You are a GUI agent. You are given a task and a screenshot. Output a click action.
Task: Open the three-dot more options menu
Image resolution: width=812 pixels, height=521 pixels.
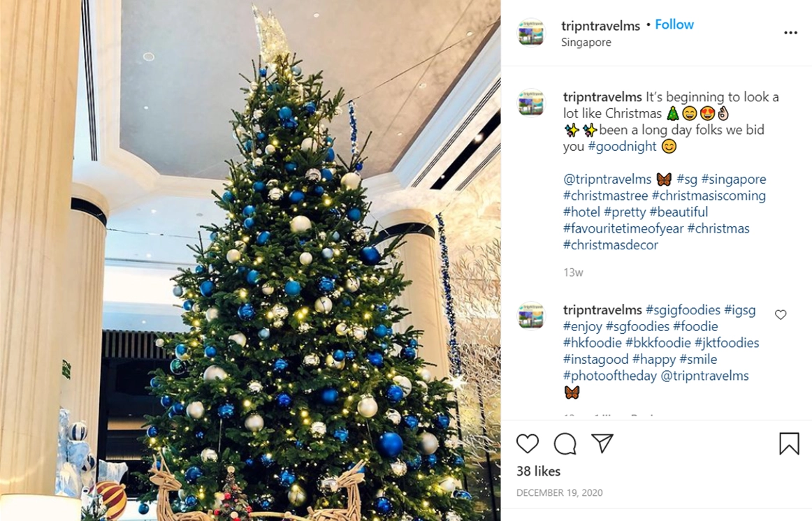(x=791, y=33)
